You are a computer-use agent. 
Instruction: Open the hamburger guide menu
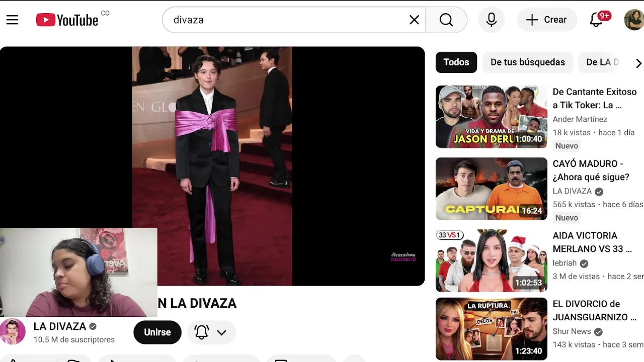coord(12,20)
